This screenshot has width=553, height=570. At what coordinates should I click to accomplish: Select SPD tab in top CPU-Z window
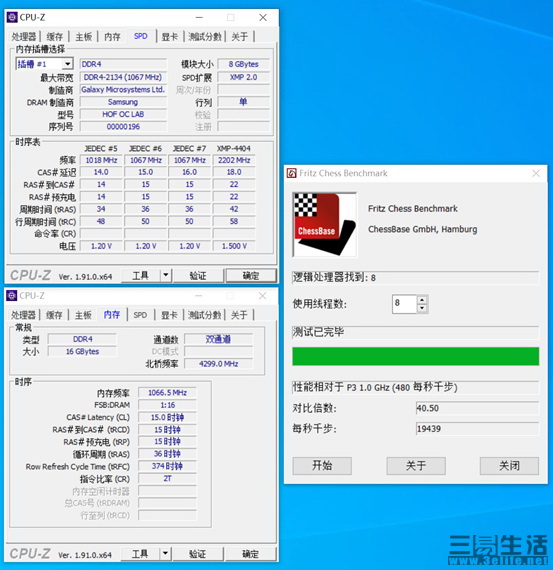(x=141, y=36)
